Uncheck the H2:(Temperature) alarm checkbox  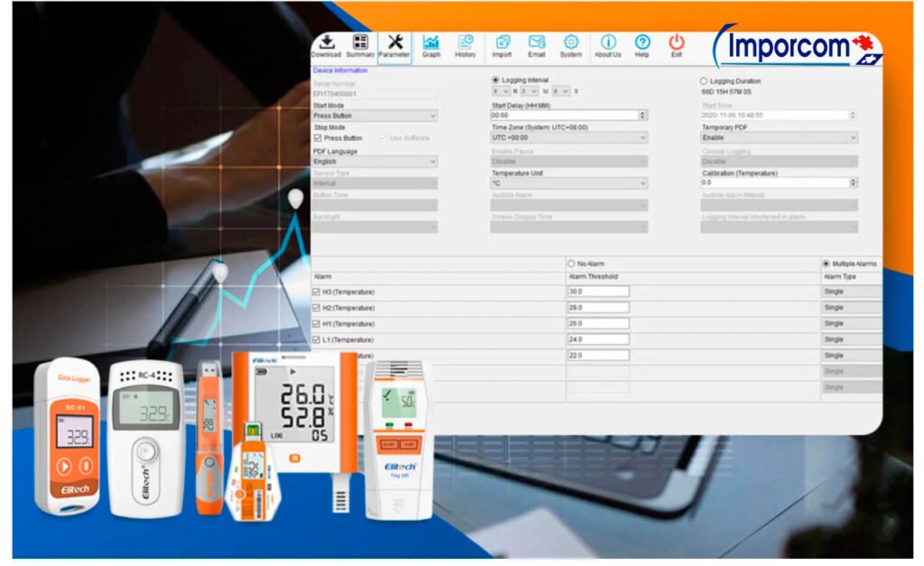317,308
